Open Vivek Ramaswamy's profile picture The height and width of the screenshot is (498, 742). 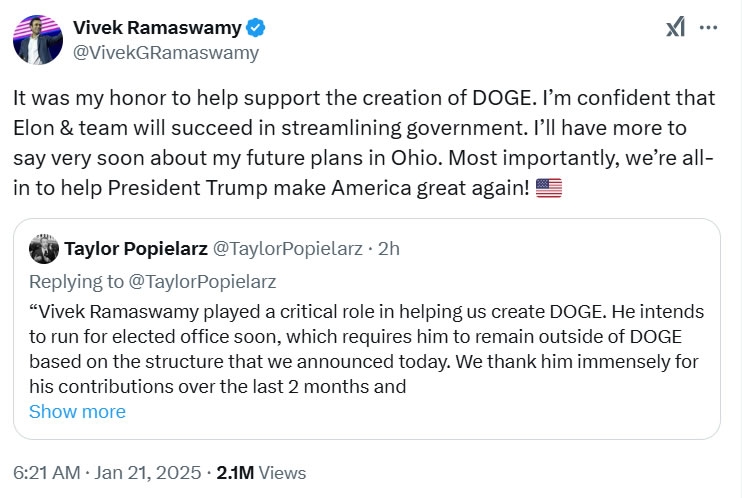point(38,40)
